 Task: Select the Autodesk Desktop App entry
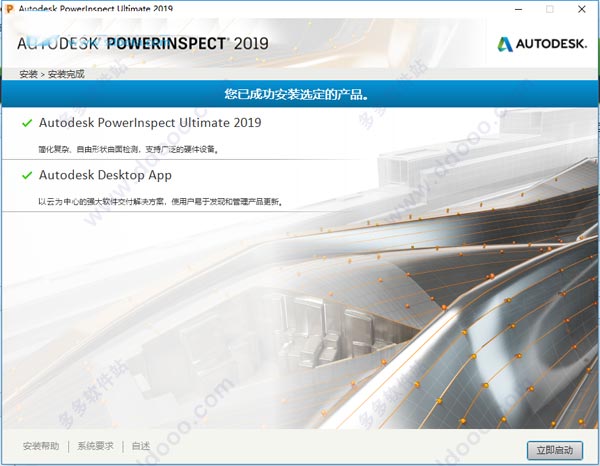(105, 175)
